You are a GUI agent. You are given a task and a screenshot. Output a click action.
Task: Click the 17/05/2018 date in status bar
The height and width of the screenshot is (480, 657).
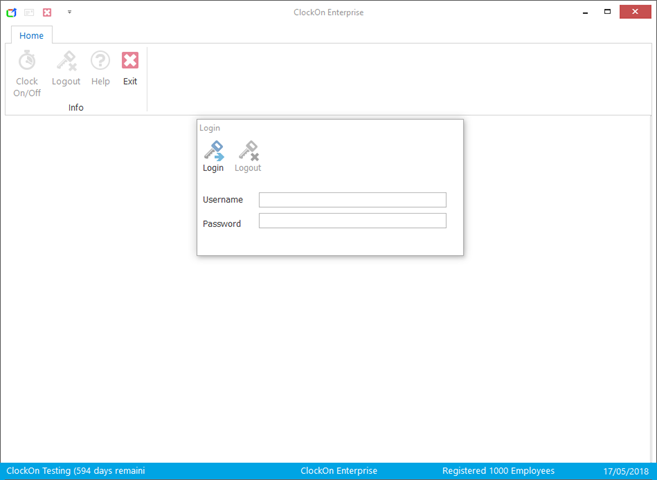(x=626, y=471)
